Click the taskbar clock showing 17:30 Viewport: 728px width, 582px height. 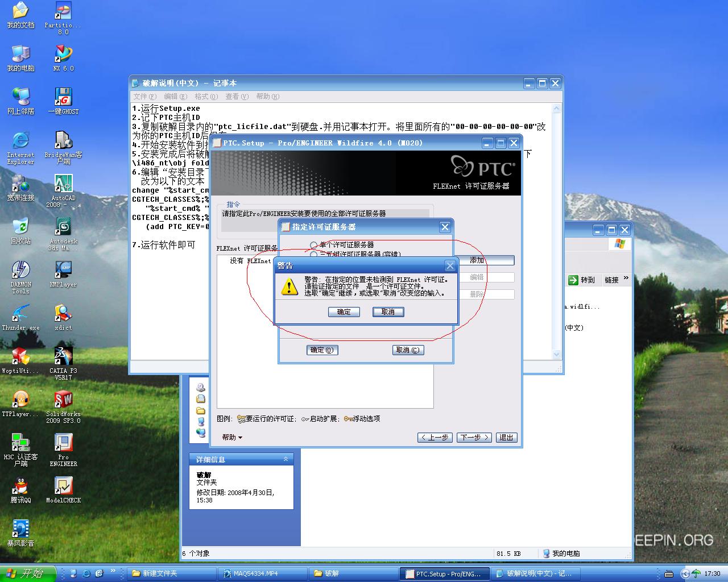tap(712, 573)
